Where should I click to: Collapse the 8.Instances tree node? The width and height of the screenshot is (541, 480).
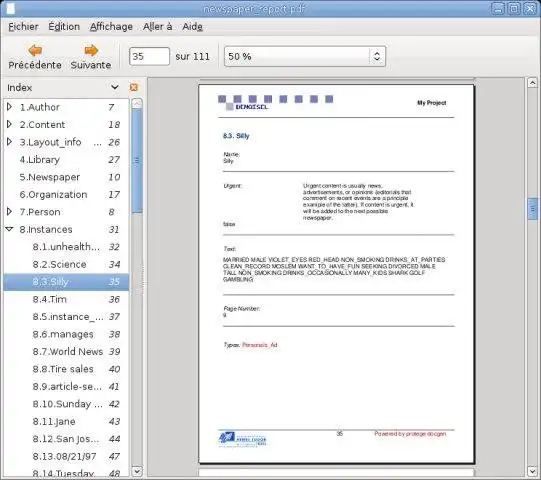pyautogui.click(x=10, y=229)
